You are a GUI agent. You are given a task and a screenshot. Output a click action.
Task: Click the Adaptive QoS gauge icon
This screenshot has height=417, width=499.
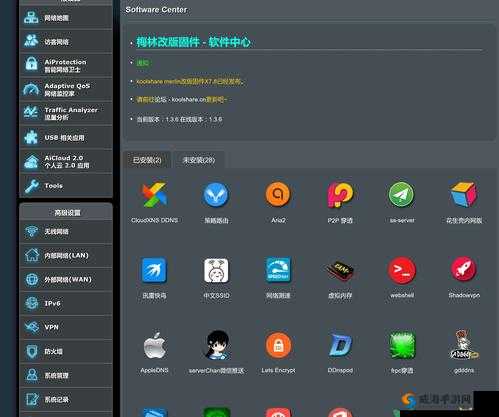31,89
